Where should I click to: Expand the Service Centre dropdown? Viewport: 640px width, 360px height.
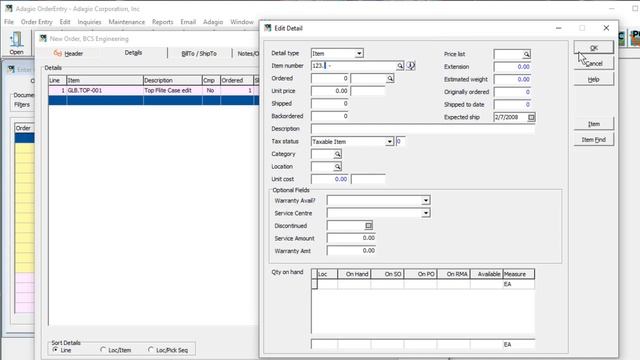point(426,213)
